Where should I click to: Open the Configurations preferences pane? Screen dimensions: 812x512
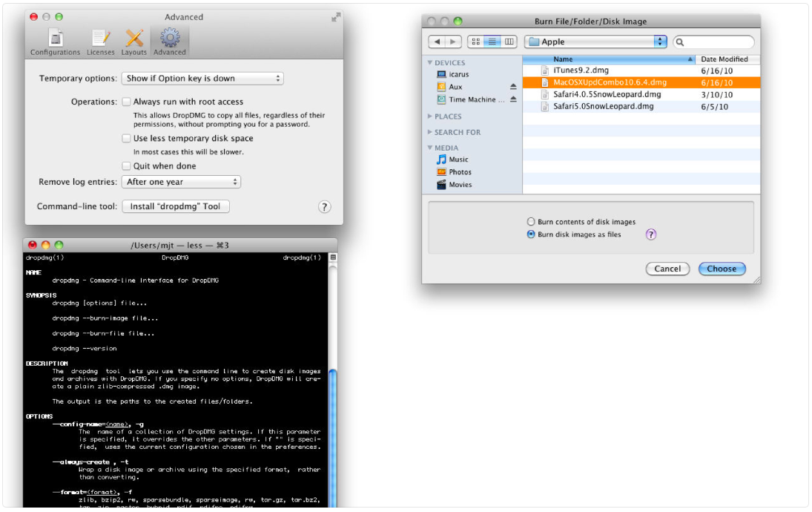click(55, 42)
